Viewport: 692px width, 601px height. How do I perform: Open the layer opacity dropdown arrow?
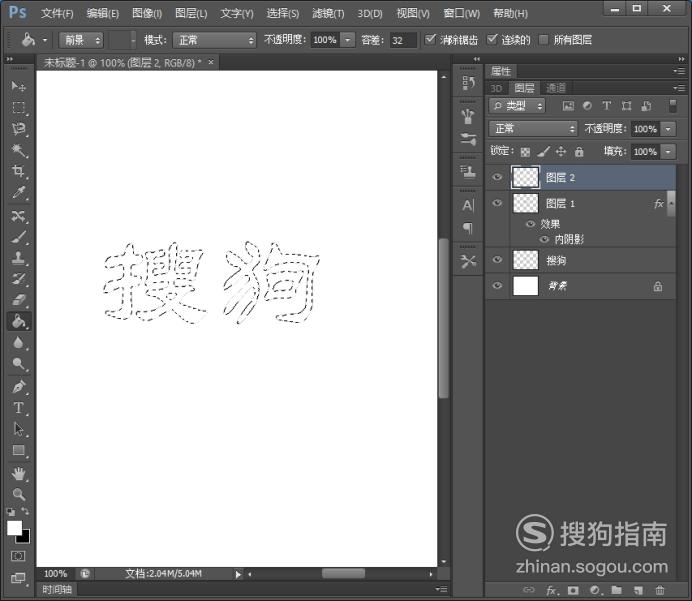tap(668, 129)
